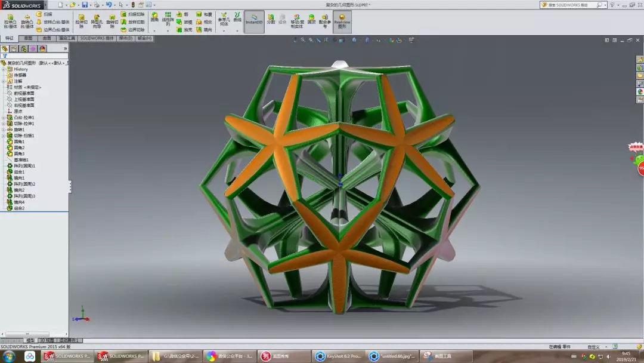This screenshot has height=363, width=644.
Task: Click the feature tree filter field
Action: (x=35, y=56)
